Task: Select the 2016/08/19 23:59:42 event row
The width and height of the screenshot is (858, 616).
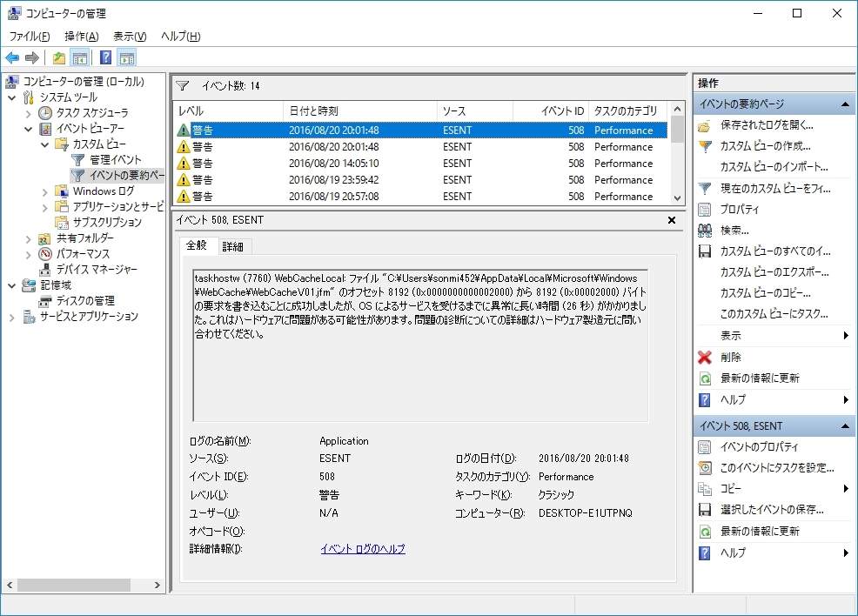Action: pyautogui.click(x=421, y=180)
